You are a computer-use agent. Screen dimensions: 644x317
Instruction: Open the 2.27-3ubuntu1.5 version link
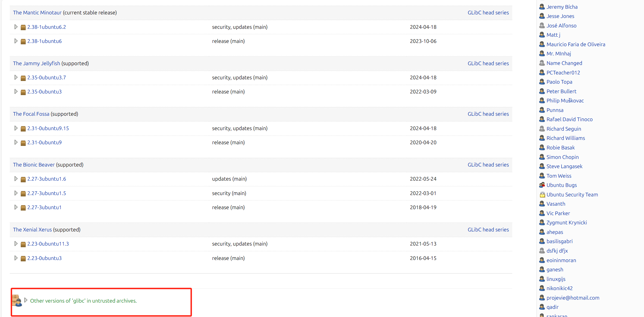[46, 193]
